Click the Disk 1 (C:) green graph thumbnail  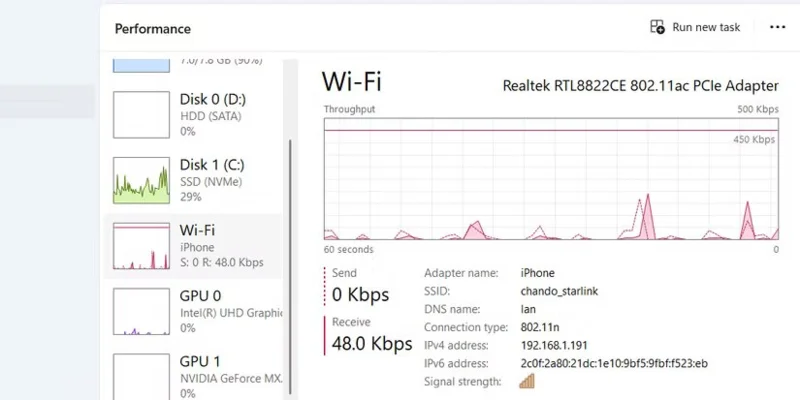pos(141,179)
